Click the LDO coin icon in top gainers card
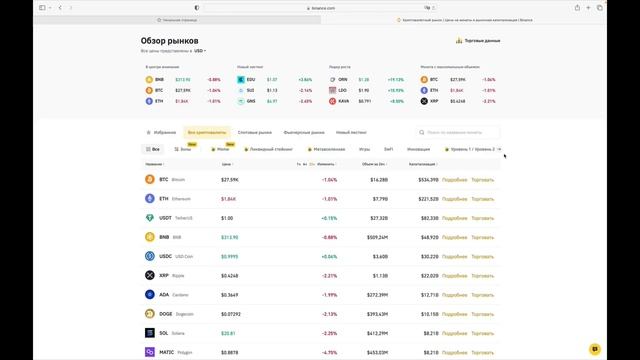640x360 pixels. (332, 90)
